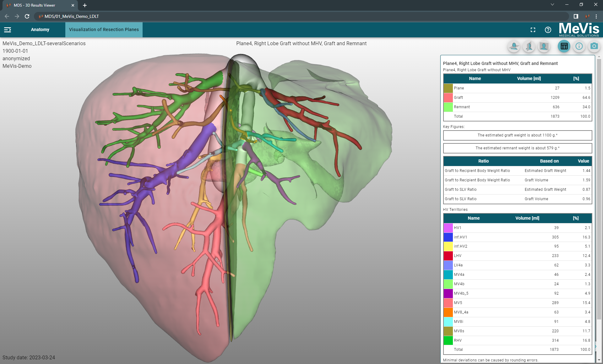
Task: Toggle the volume table panel
Action: (564, 46)
